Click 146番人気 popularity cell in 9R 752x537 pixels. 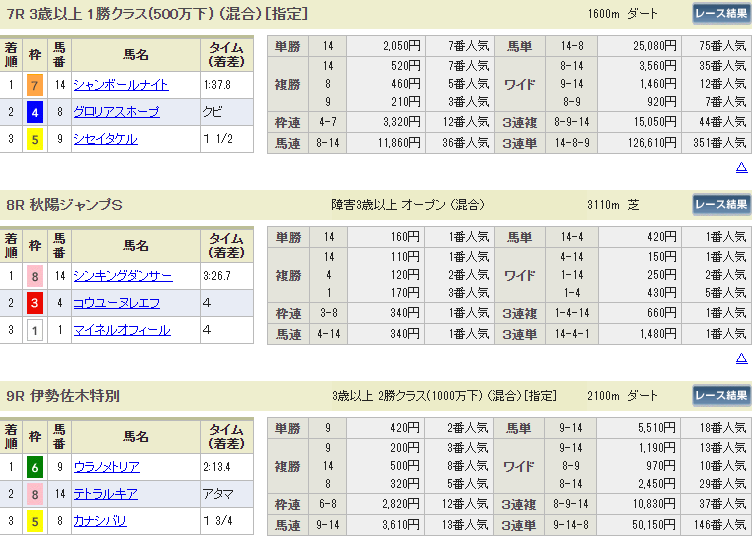point(719,525)
